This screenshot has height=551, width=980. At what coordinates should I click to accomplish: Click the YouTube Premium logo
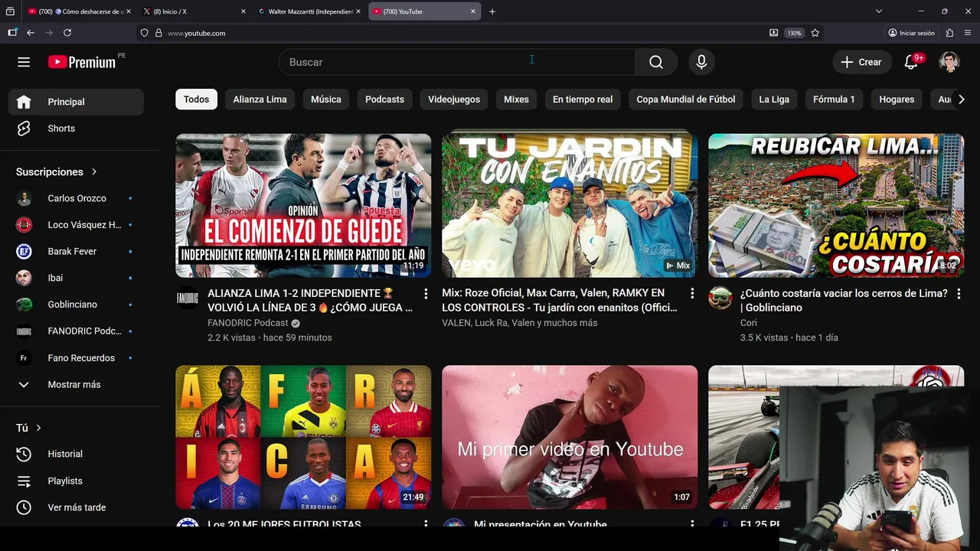[x=82, y=62]
